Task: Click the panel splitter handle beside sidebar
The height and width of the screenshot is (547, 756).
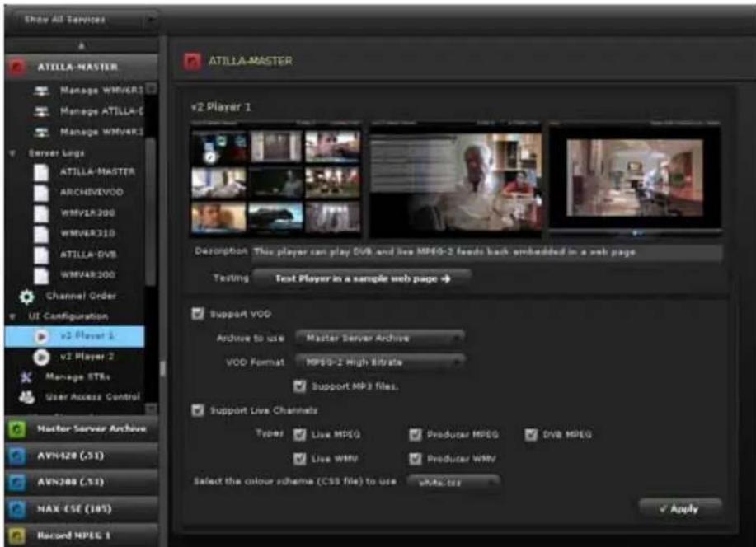Action: (x=163, y=370)
